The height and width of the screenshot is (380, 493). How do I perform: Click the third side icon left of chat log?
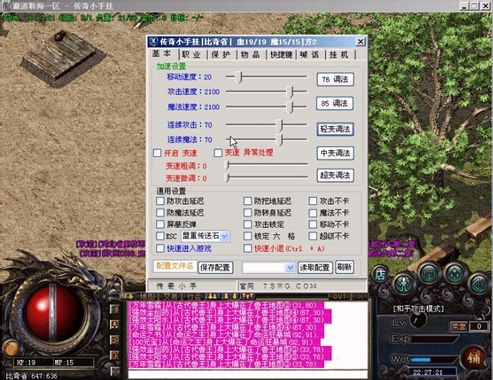pos(114,340)
